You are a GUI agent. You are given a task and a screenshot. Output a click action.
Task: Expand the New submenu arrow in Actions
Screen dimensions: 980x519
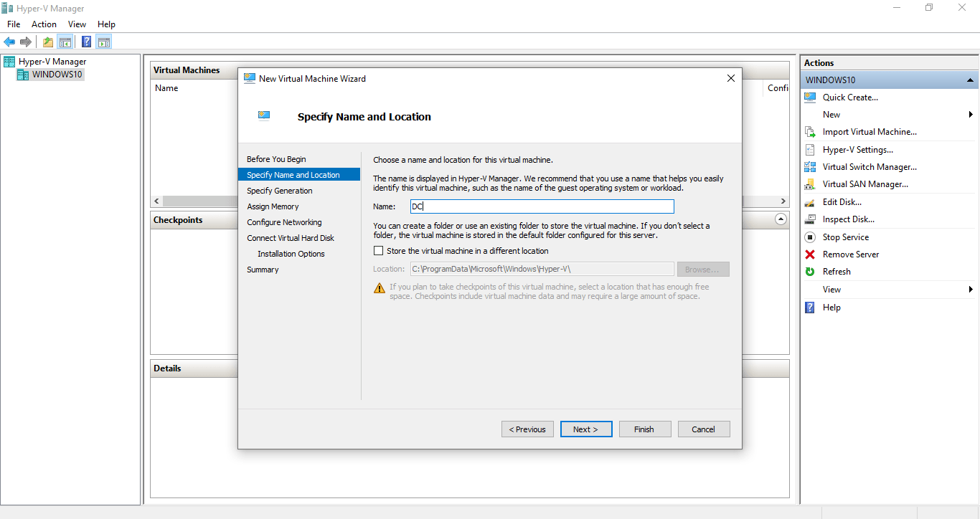(971, 115)
